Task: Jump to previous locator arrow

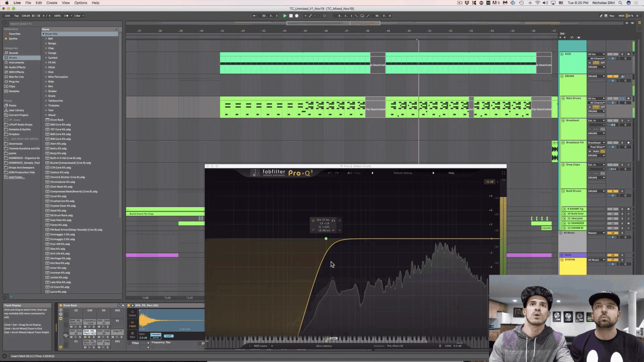Action: 560,37
